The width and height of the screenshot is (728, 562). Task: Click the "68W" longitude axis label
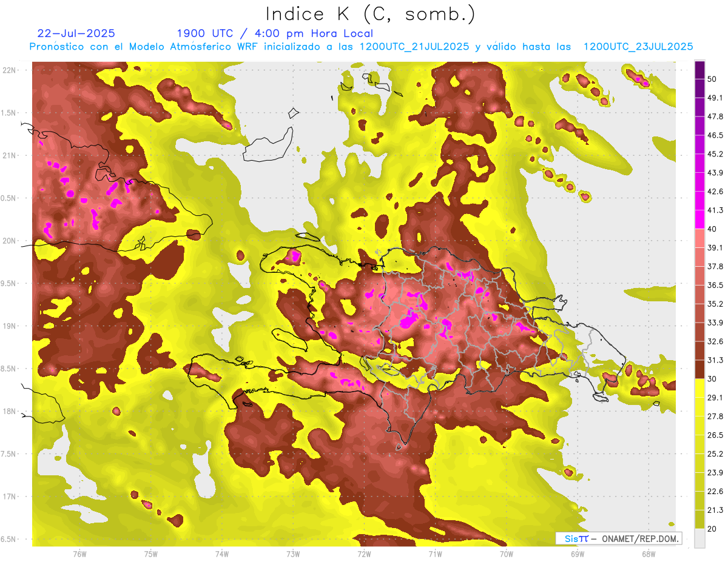pos(648,554)
